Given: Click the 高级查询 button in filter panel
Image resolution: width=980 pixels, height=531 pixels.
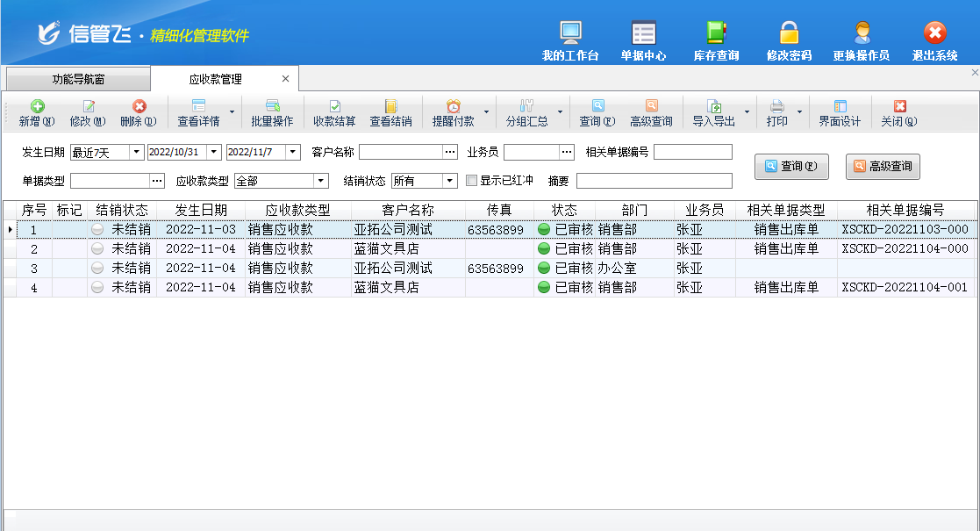Looking at the screenshot, I should pos(883,166).
